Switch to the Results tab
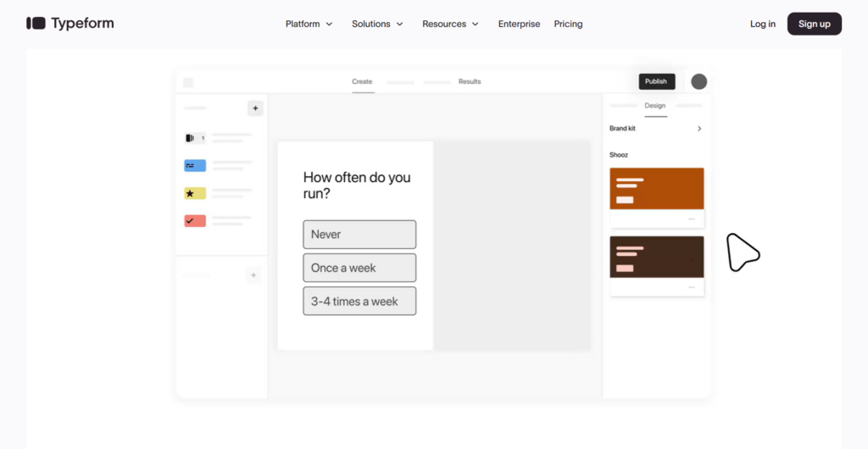 470,82
